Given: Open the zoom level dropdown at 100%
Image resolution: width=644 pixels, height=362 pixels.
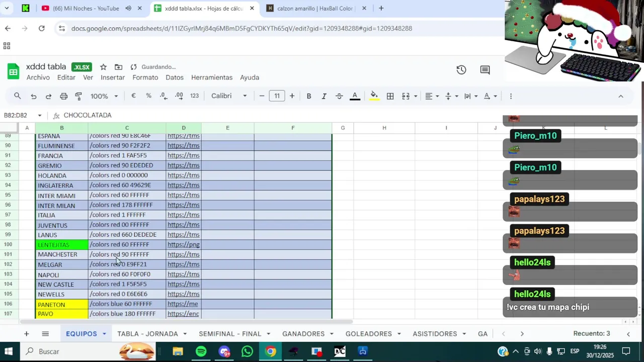Looking at the screenshot, I should pyautogui.click(x=104, y=96).
